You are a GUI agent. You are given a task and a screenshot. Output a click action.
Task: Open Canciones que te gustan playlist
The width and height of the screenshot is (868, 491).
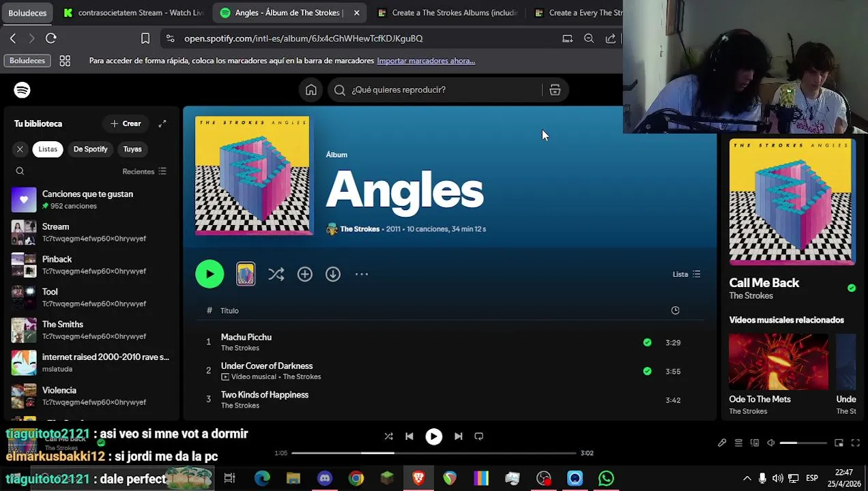(90, 200)
